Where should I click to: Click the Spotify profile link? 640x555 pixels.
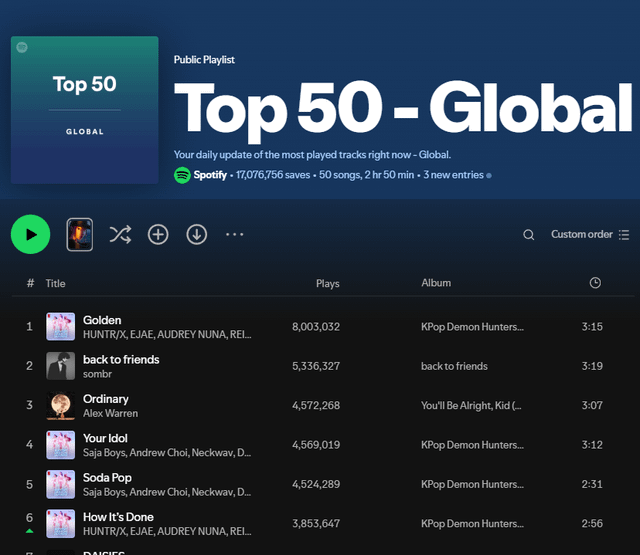[x=208, y=175]
